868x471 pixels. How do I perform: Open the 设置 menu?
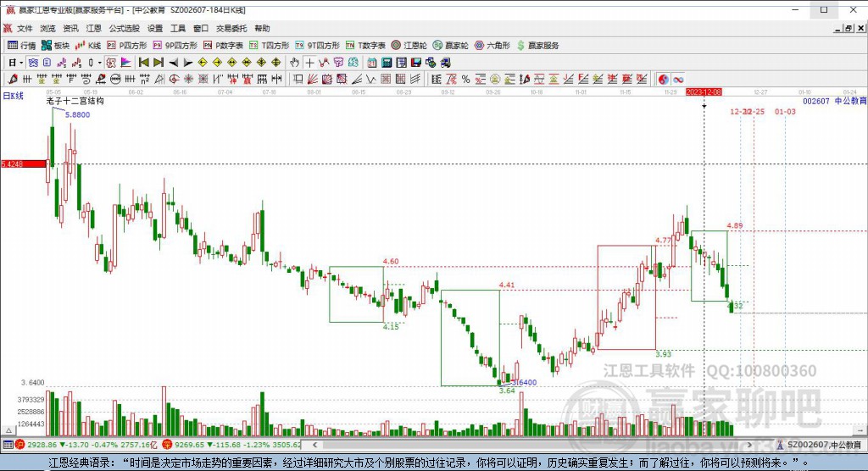pyautogui.click(x=155, y=28)
